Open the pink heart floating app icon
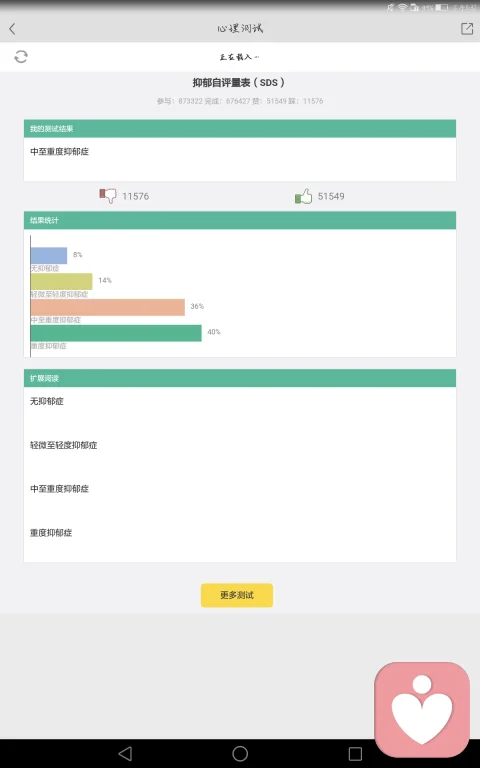Viewport: 480px width, 768px height. click(x=422, y=710)
